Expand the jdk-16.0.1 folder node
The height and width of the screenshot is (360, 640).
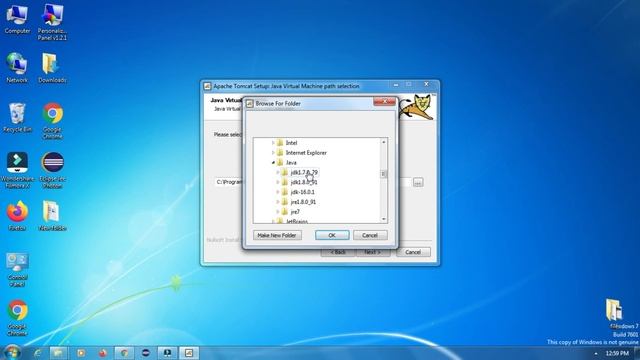pyautogui.click(x=278, y=192)
